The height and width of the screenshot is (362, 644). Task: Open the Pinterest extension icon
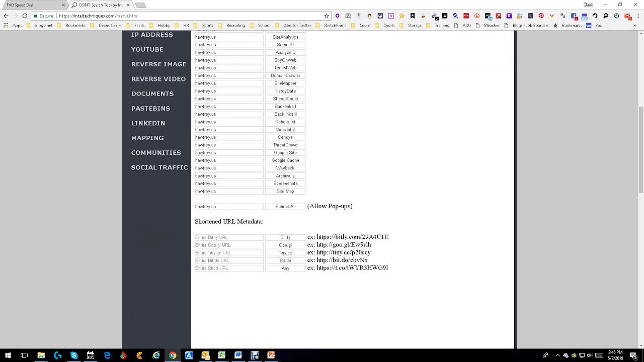[x=541, y=16]
